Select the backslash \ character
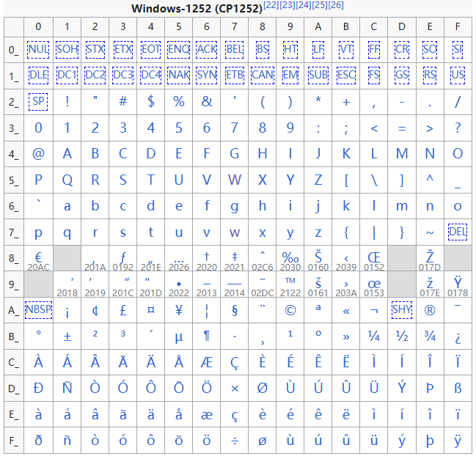Image resolution: width=476 pixels, height=456 pixels. [x=374, y=180]
